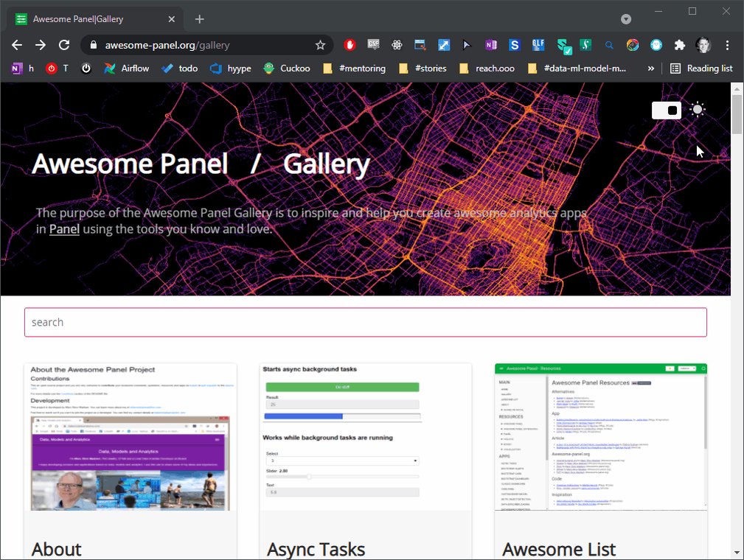Open a new browser tab
Image resolution: width=744 pixels, height=560 pixels.
(x=199, y=19)
